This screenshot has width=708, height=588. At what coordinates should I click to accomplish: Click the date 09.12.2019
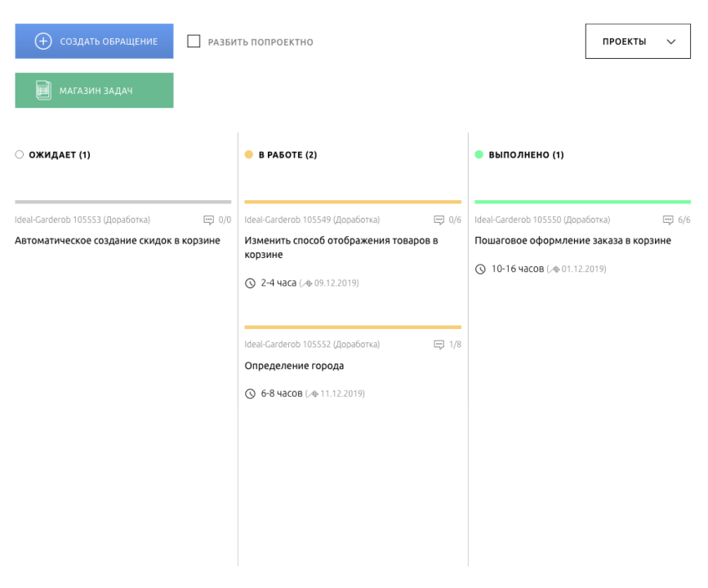tap(336, 283)
